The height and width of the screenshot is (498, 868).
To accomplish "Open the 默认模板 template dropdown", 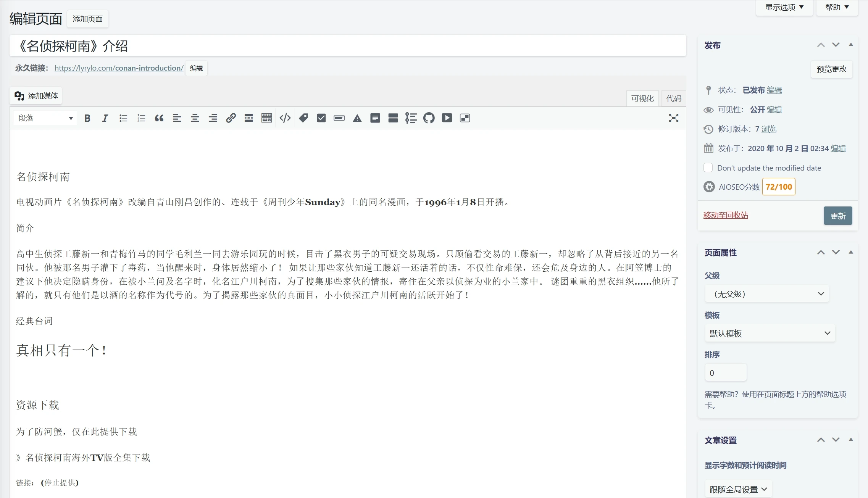I will click(x=770, y=333).
